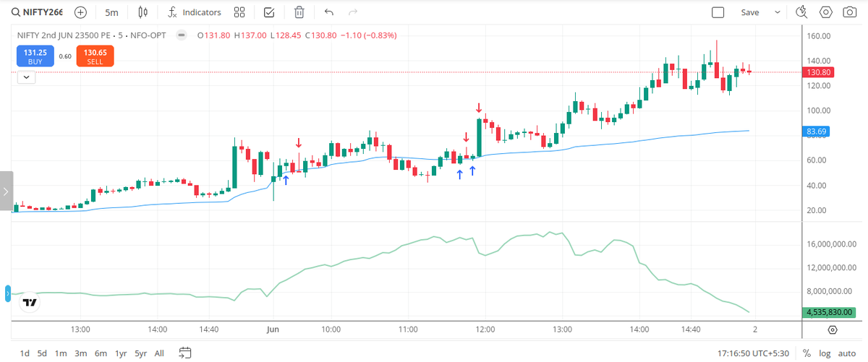
Task: Set time range to 1m
Action: pyautogui.click(x=61, y=353)
